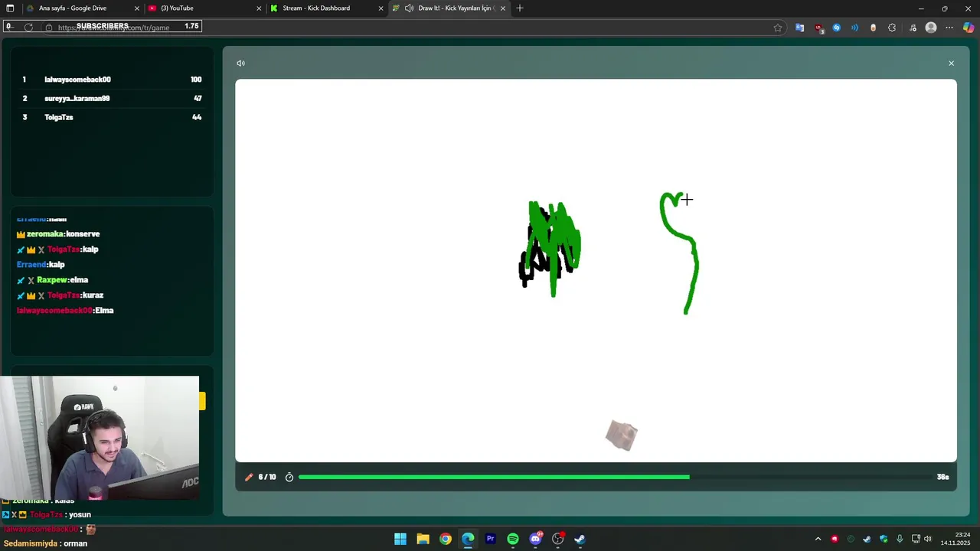Viewport: 980px width, 551px height.
Task: Select first place player lalwayscomeback00
Action: click(112, 80)
